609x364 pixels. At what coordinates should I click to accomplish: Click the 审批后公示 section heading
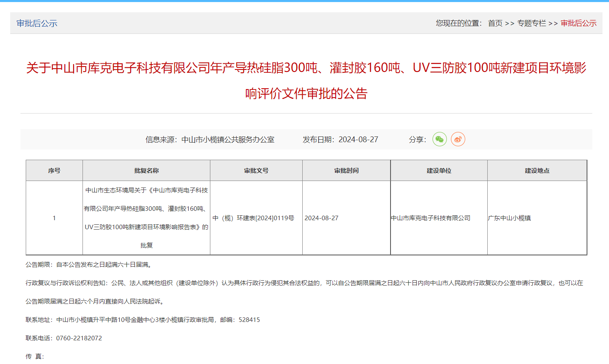[x=37, y=23]
